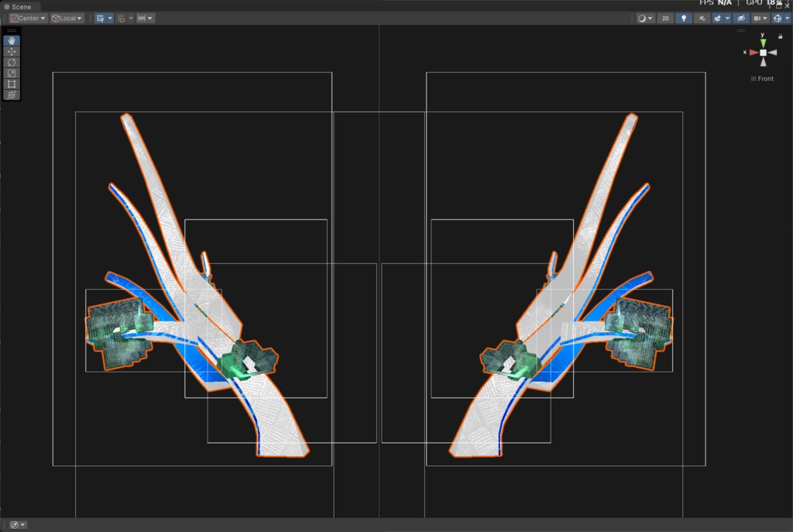Select the Hand view tool
Viewport: 793px width, 532px height.
click(x=12, y=40)
